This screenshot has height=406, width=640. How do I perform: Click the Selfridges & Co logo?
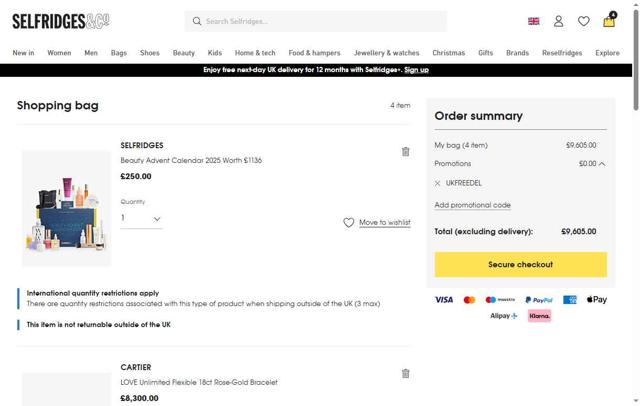click(x=61, y=21)
